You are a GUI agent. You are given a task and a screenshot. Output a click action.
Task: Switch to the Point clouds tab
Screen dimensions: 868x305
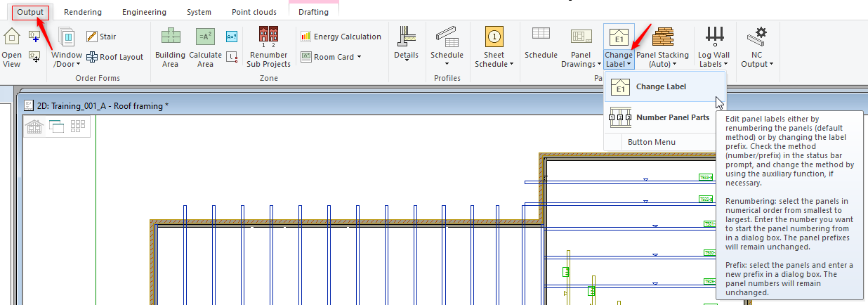(x=254, y=12)
